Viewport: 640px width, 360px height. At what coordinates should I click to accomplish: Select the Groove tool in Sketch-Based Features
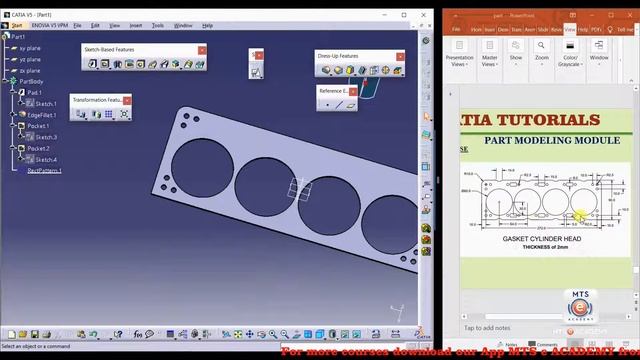[129, 64]
